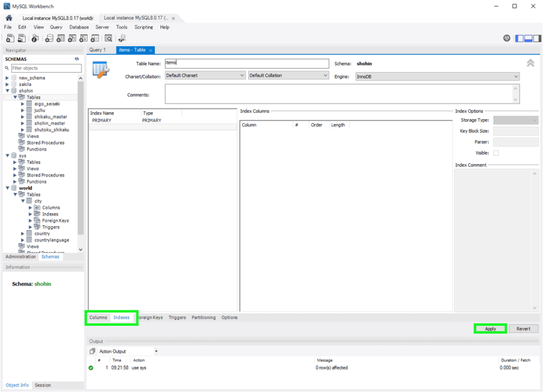Click the search magnifier in Filter objects
The image size is (543, 392).
click(7, 68)
